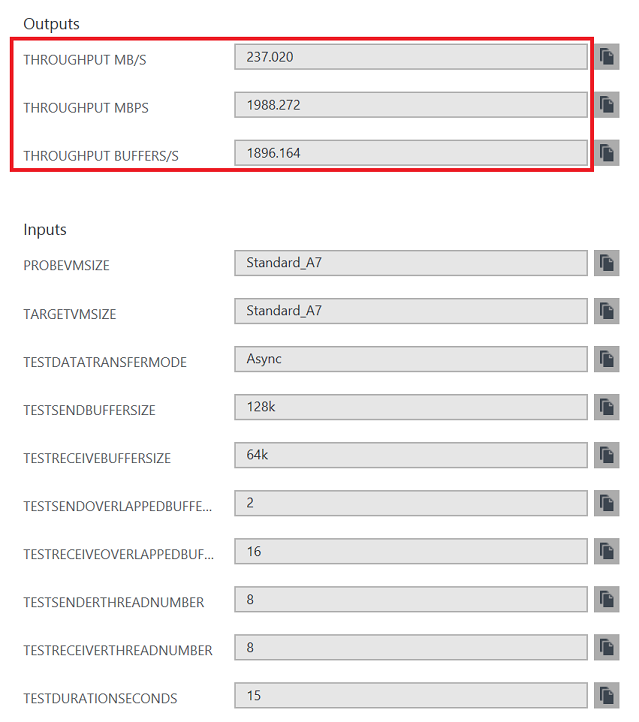Select the 1988.272 Mbps output field

[411, 105]
